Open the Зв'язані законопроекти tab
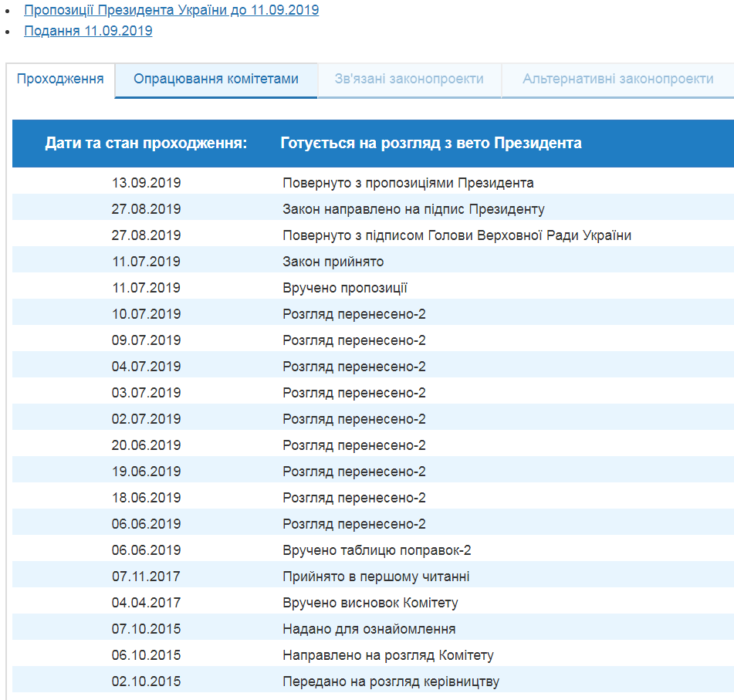 [409, 79]
